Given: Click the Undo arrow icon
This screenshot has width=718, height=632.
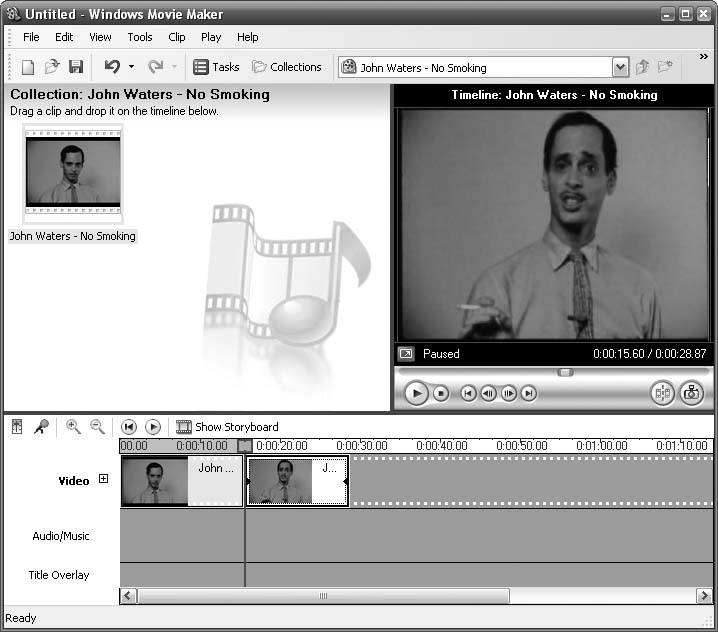Looking at the screenshot, I should [x=112, y=67].
